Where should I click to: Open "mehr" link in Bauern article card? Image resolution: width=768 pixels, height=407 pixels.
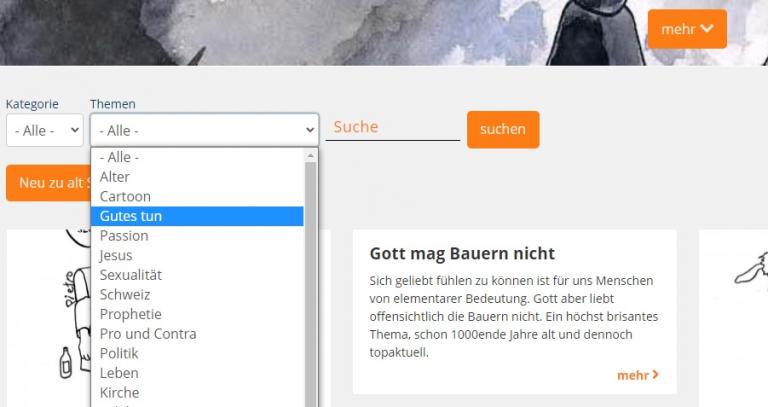pyautogui.click(x=637, y=375)
